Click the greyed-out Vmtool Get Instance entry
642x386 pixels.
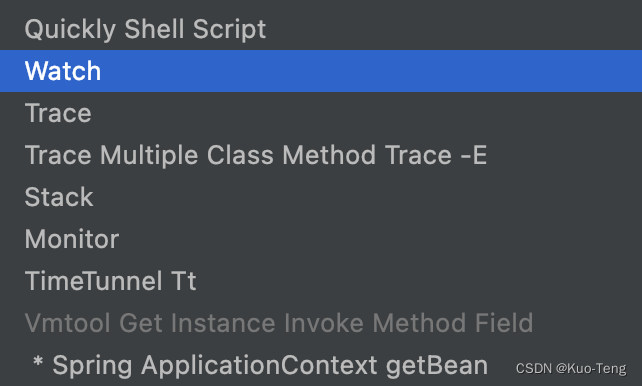tap(321, 323)
